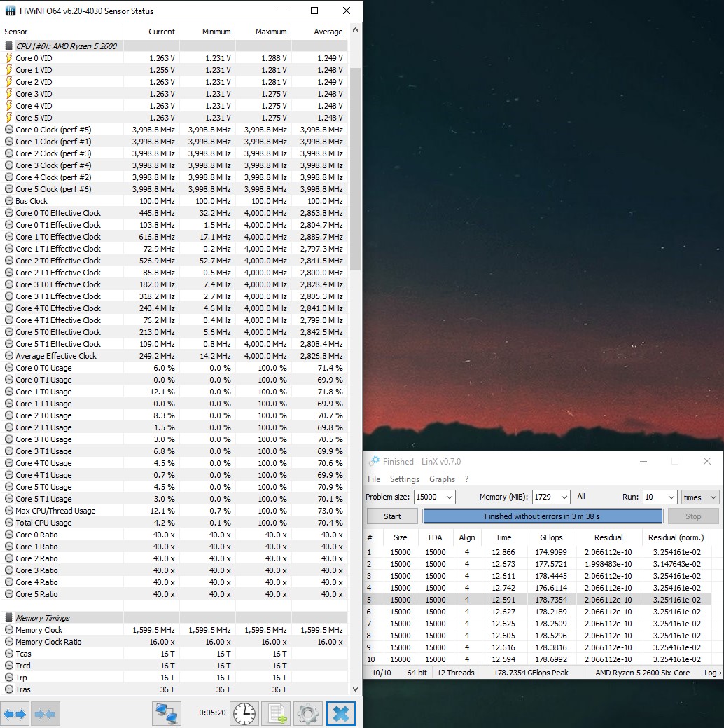The image size is (724, 728).
Task: Click the CPU chip icon in header row
Action: [x=9, y=46]
